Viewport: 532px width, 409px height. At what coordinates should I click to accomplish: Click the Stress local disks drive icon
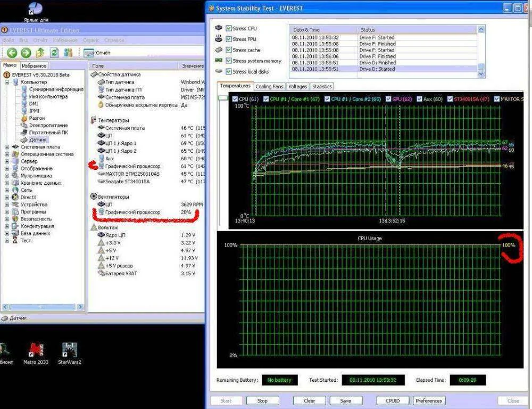[219, 71]
